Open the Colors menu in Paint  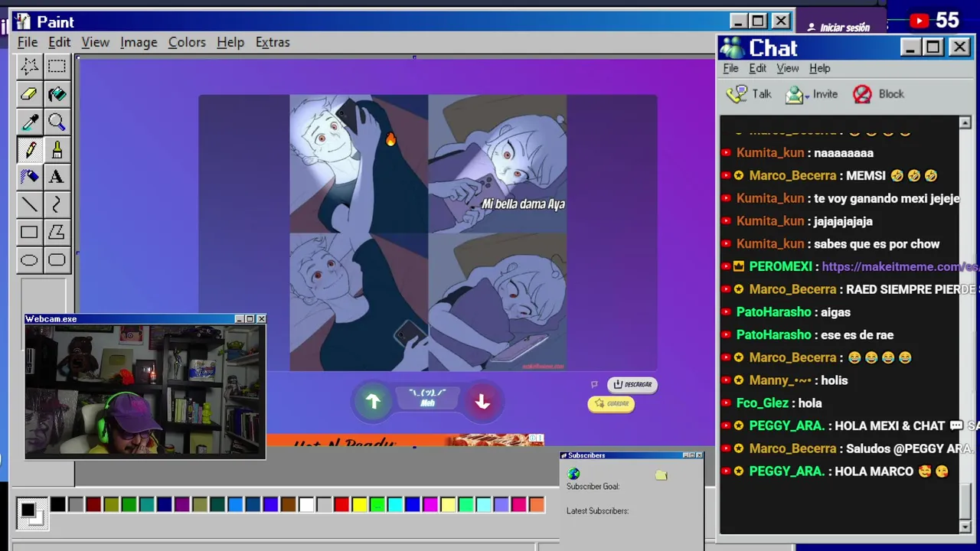pos(187,42)
